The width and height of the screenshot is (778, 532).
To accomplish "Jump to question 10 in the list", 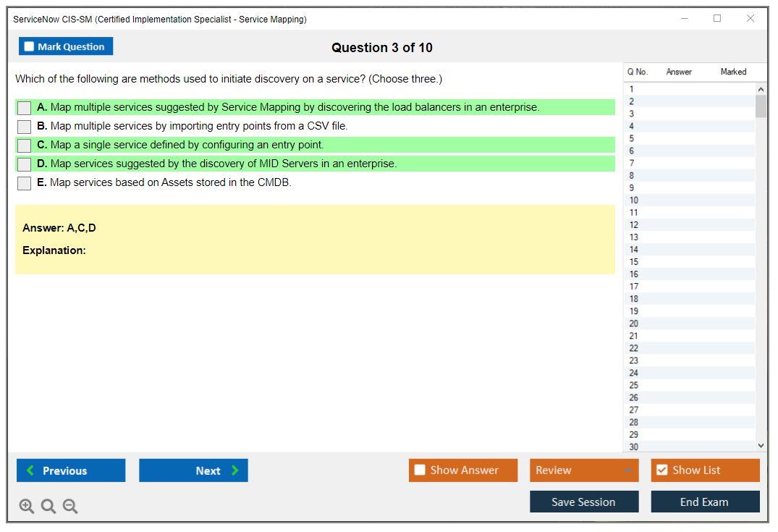I will pos(634,200).
